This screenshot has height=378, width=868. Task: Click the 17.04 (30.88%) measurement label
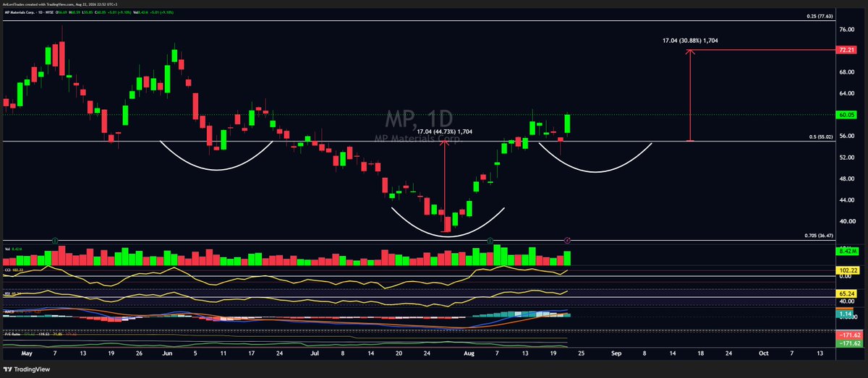(690, 40)
